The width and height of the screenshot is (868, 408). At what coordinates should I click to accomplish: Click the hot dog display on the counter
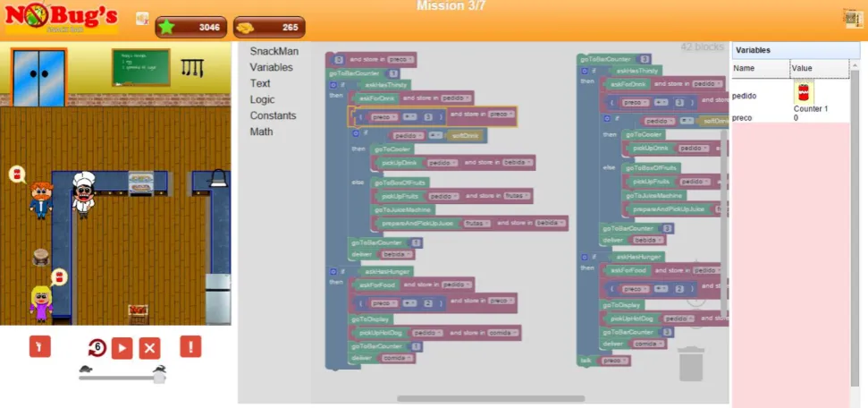(140, 183)
